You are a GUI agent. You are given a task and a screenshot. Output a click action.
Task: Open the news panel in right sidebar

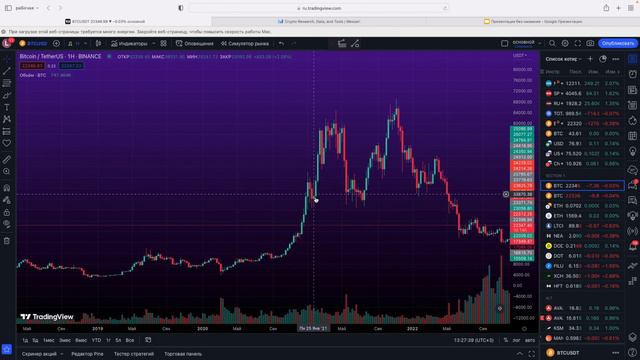point(633,90)
